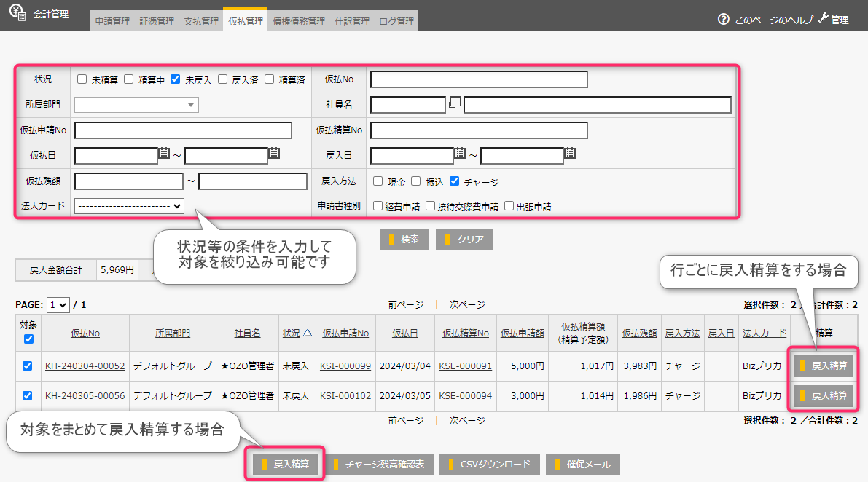
Task: Click the employee lookup icon beside 社員名
Action: [454, 103]
